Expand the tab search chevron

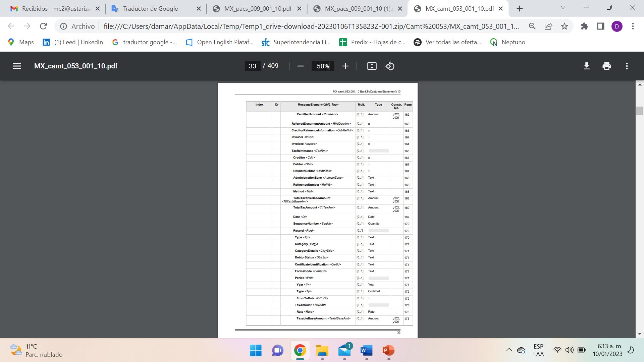click(563, 7)
